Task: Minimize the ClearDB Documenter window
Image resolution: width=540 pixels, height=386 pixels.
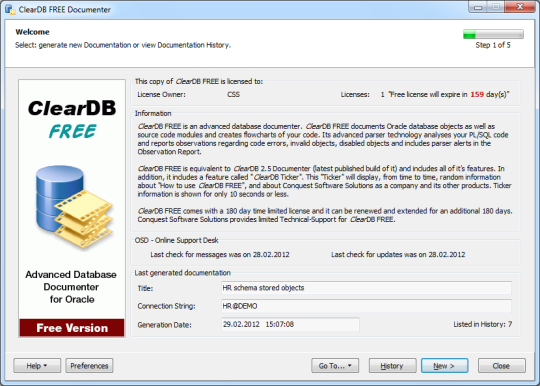Action: pos(478,7)
